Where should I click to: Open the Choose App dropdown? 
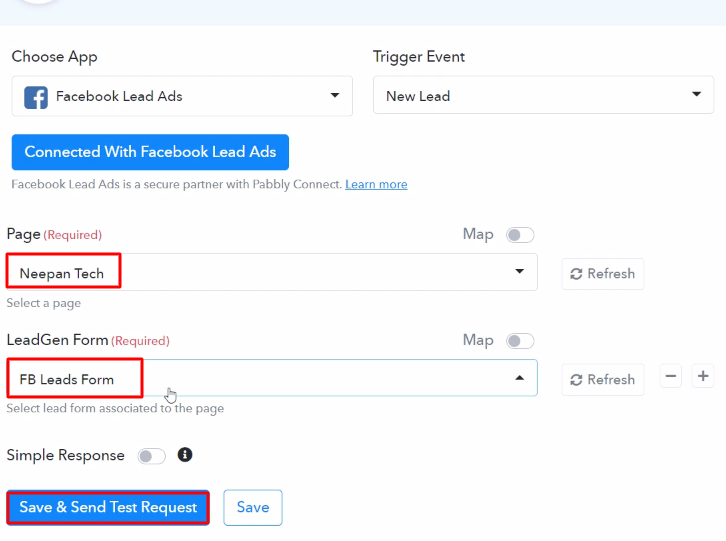pyautogui.click(x=182, y=96)
